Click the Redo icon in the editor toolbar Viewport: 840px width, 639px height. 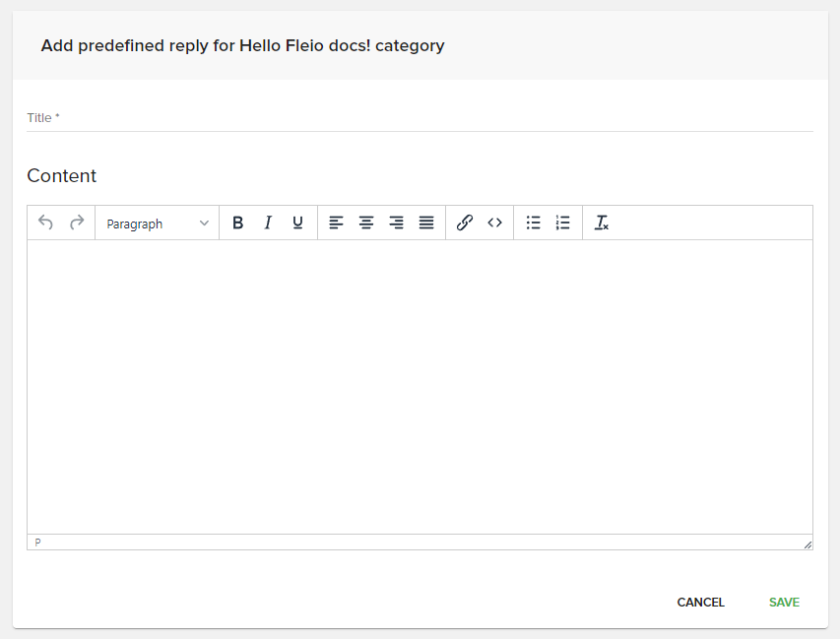click(x=76, y=223)
